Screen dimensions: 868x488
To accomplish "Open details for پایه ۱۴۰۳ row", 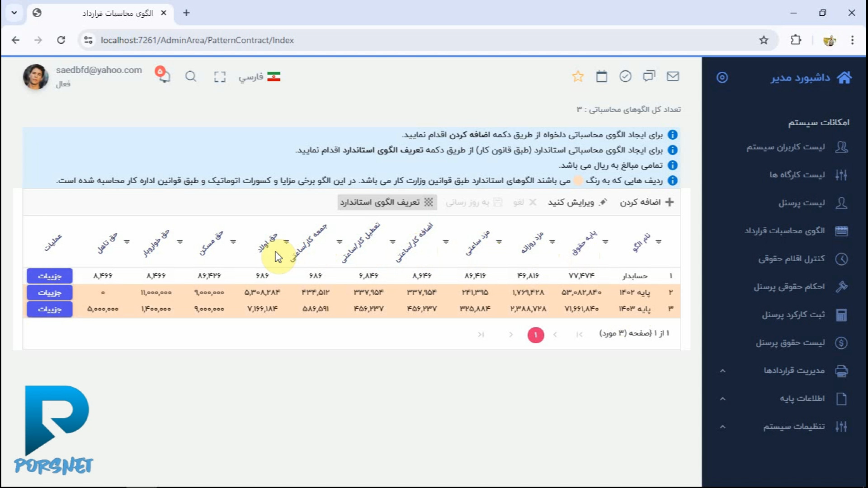I will [49, 310].
